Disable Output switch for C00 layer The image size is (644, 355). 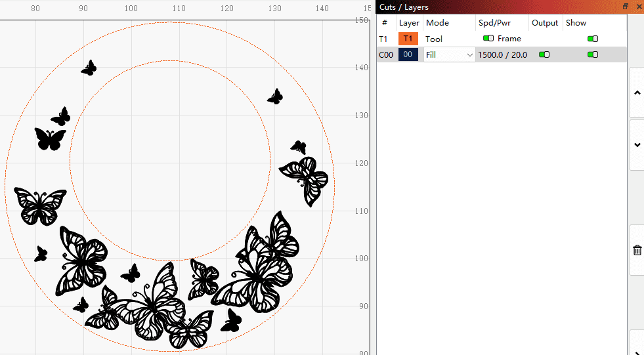[x=544, y=54]
